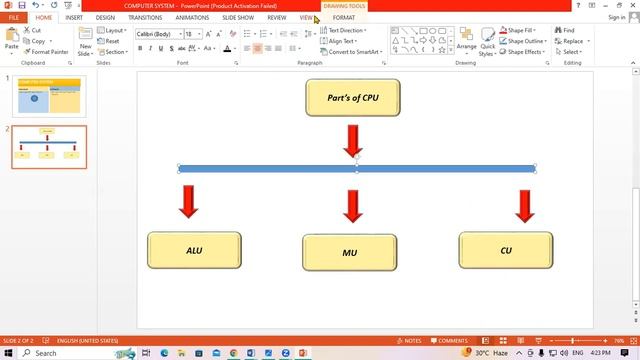Viewport: 640px width, 360px height.
Task: Switch to Slide Sorter view
Action: [x=503, y=341]
